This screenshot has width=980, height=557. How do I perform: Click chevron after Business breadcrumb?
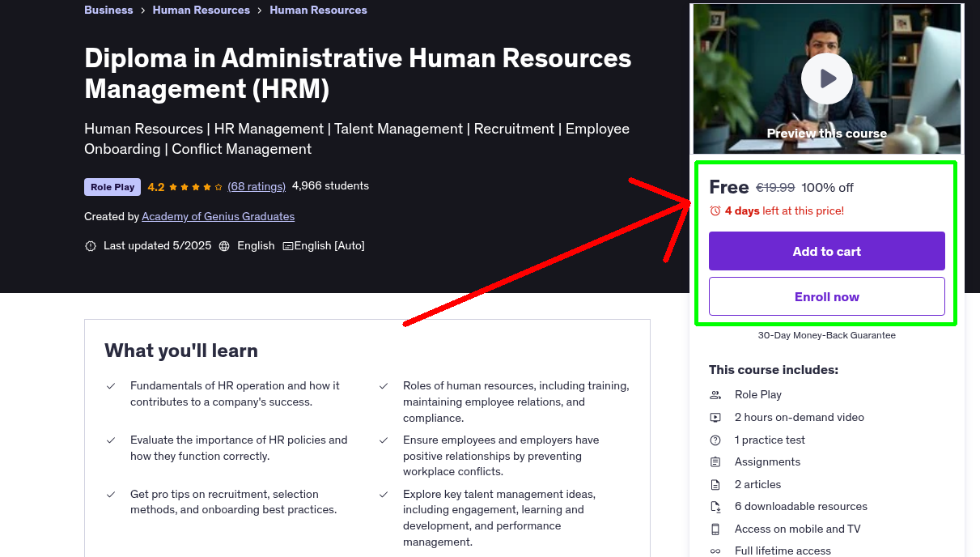pos(142,11)
